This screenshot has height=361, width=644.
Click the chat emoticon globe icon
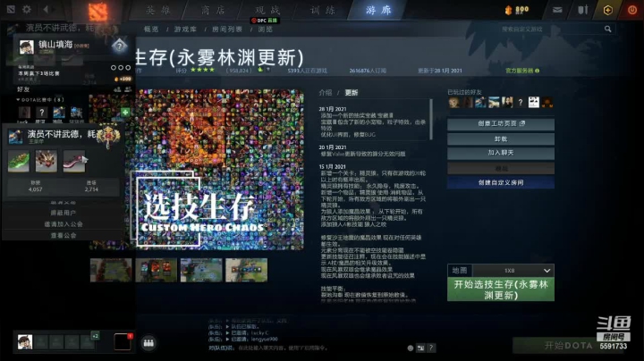410,348
